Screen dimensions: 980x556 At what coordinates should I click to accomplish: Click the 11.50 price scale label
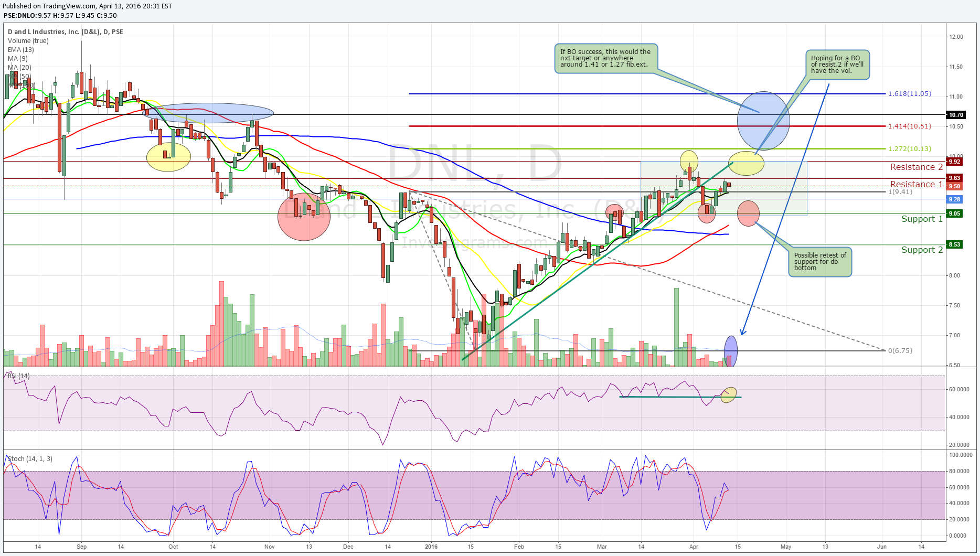(956, 67)
